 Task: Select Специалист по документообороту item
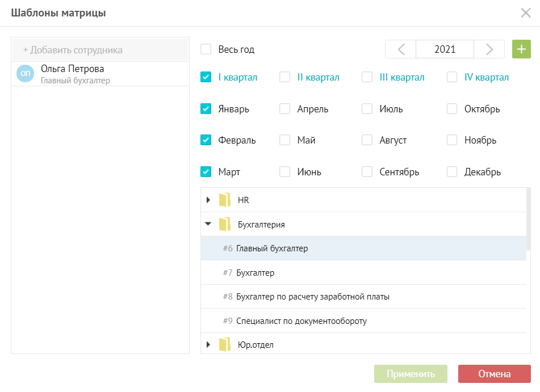(x=302, y=321)
